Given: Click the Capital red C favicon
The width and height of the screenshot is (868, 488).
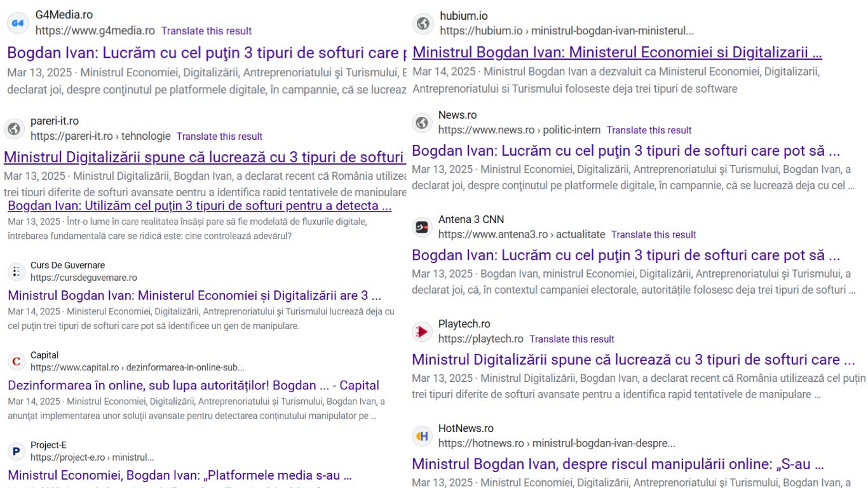Looking at the screenshot, I should [x=17, y=362].
